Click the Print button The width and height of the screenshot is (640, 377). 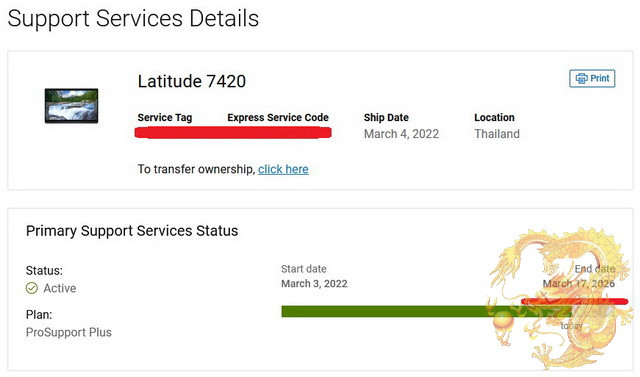(x=592, y=78)
